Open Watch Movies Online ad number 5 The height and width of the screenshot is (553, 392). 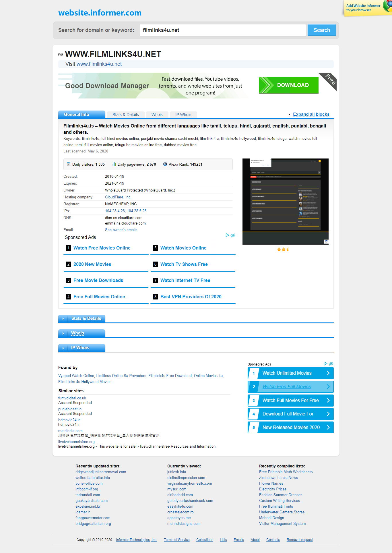pyautogui.click(x=183, y=248)
